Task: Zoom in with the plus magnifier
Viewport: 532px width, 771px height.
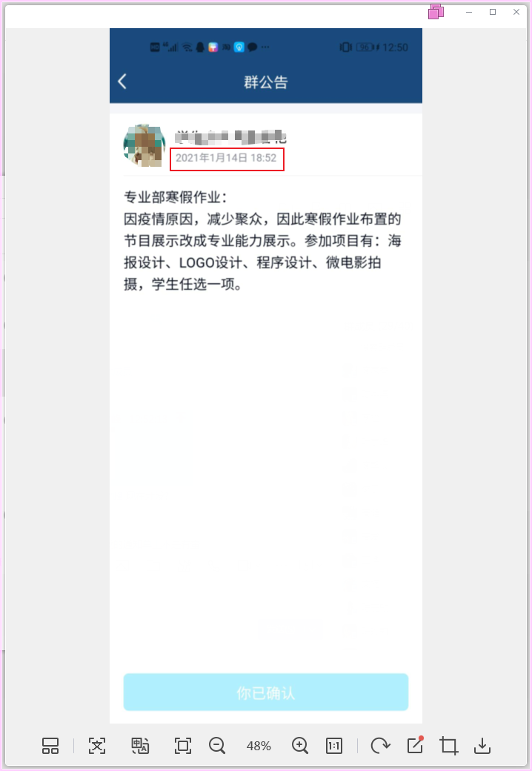Action: coord(299,746)
